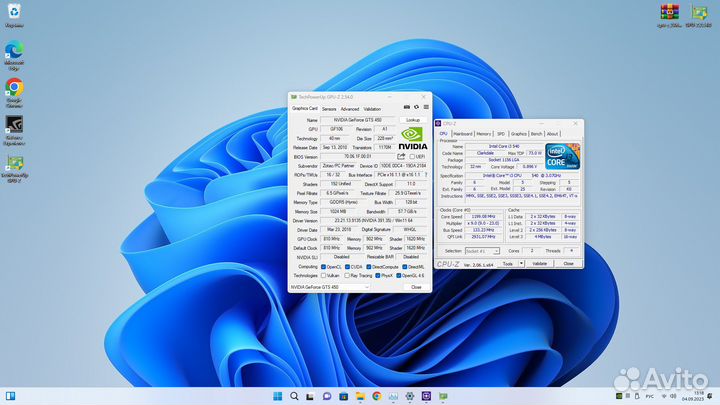720x405 pixels.
Task: Toggle the OpenGL 4.6 checkbox
Action: pyautogui.click(x=399, y=276)
